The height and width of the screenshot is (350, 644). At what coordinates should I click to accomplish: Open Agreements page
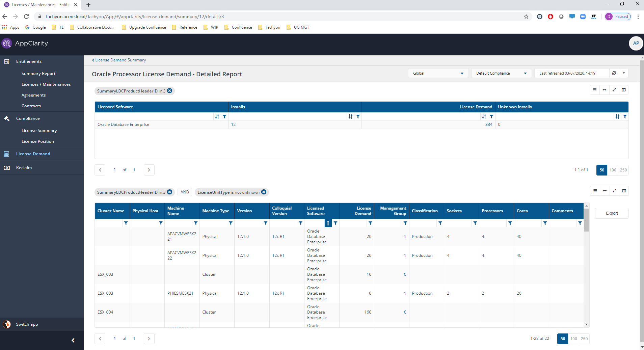[x=34, y=95]
